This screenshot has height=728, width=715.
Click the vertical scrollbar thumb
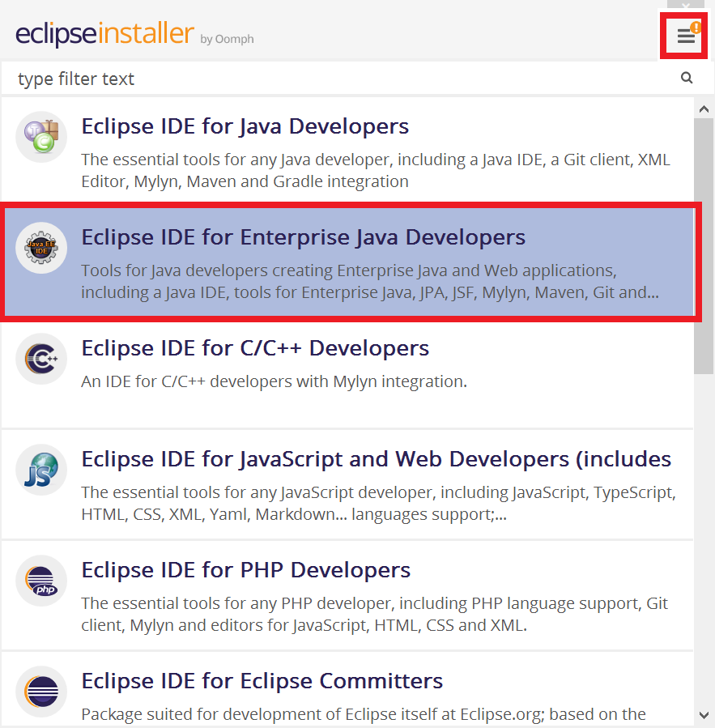pos(704,246)
